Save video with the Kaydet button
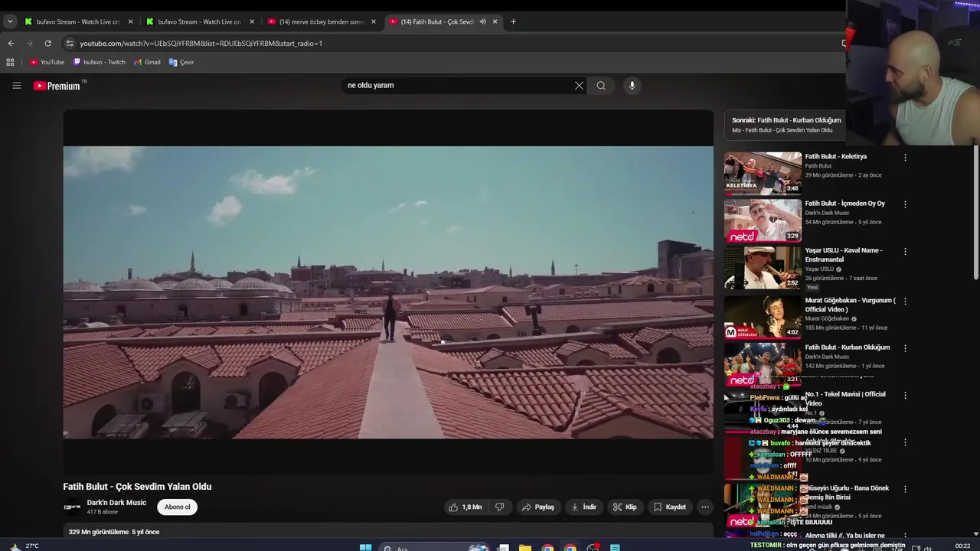 coord(669,507)
